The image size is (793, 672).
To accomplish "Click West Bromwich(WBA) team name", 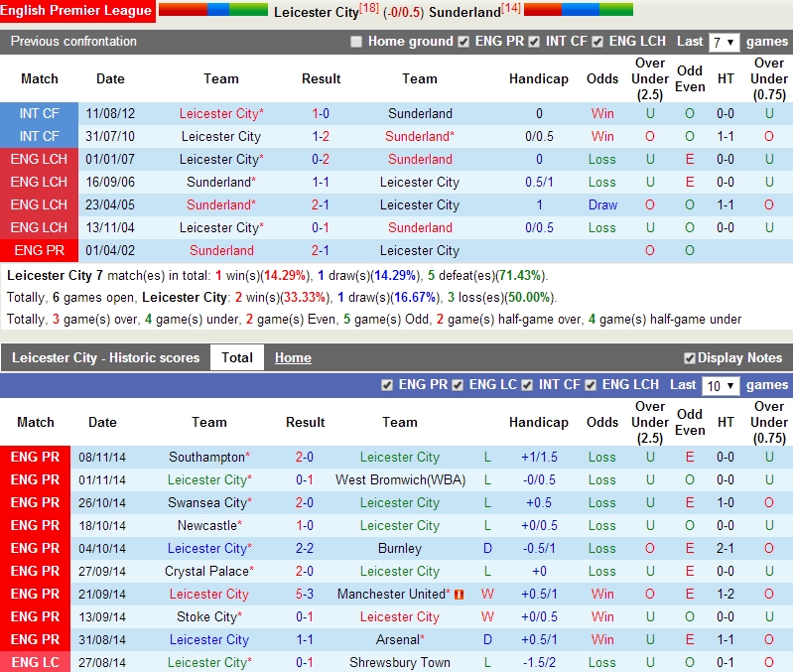I will point(400,479).
